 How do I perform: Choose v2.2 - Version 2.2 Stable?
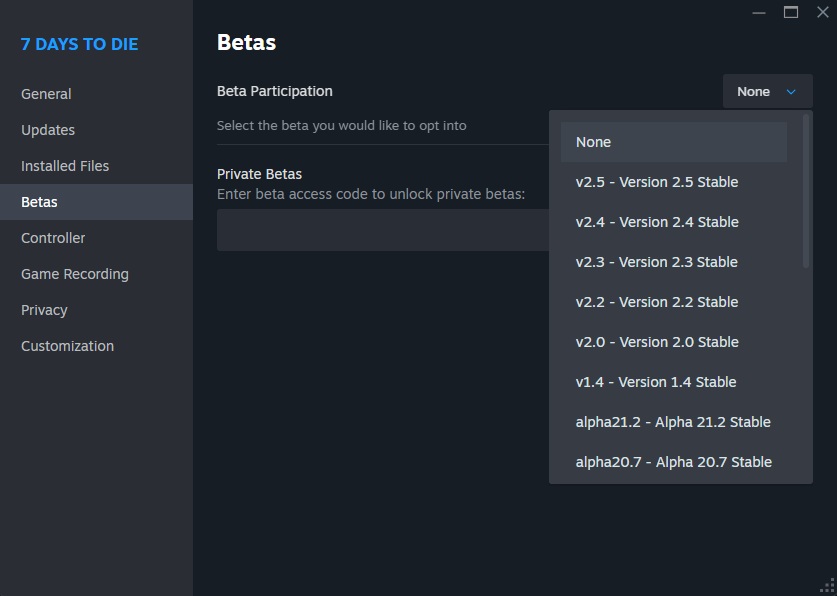coord(673,302)
